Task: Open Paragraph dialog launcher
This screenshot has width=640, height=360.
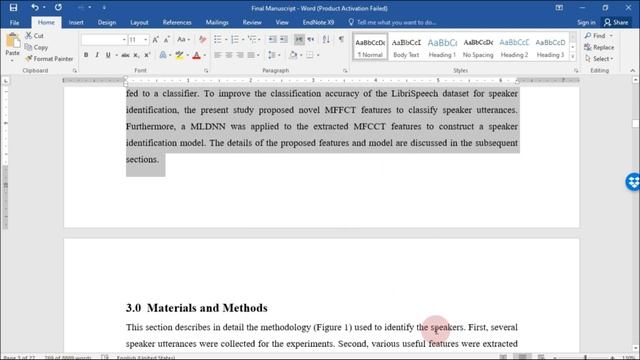Action: pyautogui.click(x=345, y=71)
